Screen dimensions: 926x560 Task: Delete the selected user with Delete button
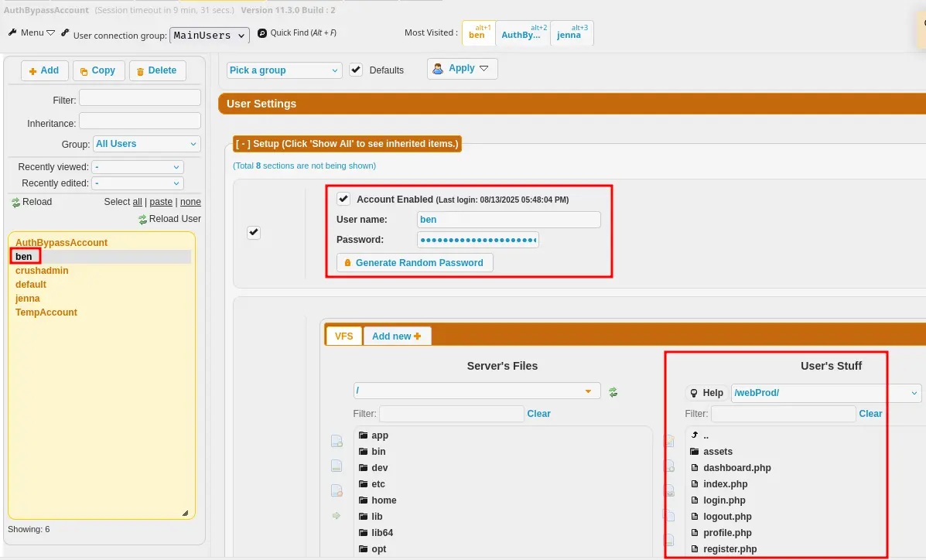pyautogui.click(x=157, y=70)
